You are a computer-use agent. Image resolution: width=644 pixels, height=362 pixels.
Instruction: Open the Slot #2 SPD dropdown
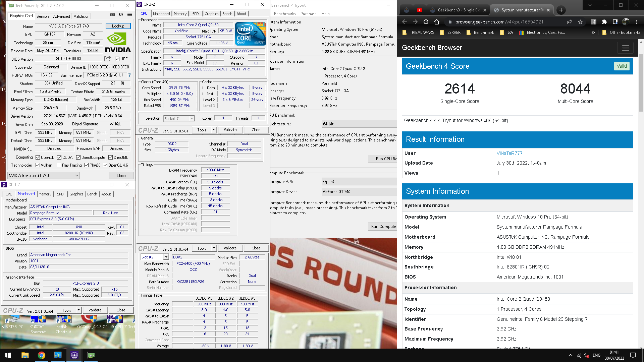pyautogui.click(x=154, y=257)
